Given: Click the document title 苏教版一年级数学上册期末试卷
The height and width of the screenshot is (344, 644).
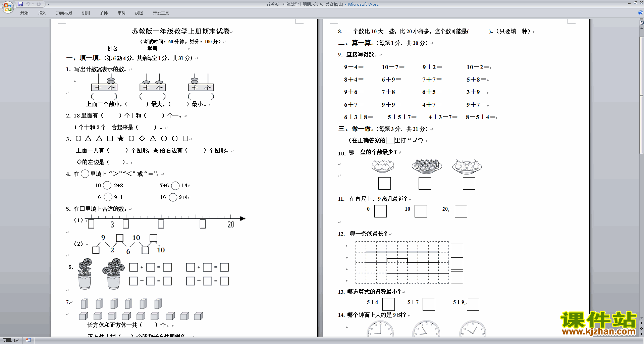Looking at the screenshot, I should [180, 31].
